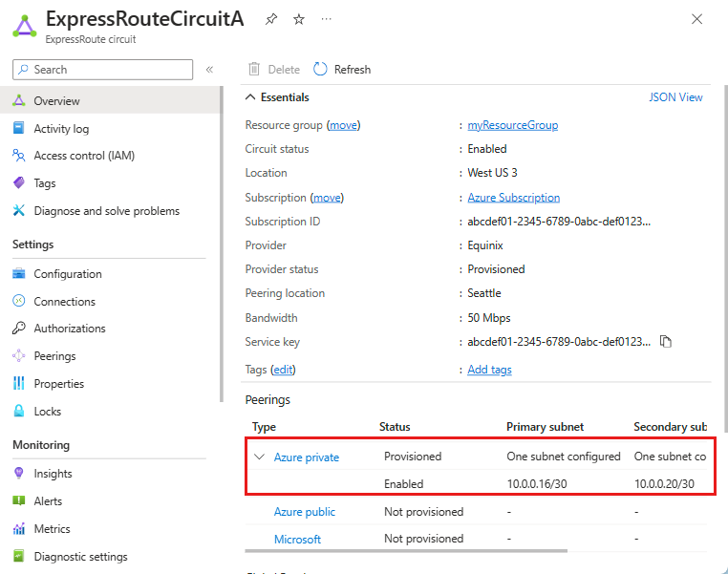Click the Refresh icon in the toolbar
728x574 pixels.
[320, 70]
